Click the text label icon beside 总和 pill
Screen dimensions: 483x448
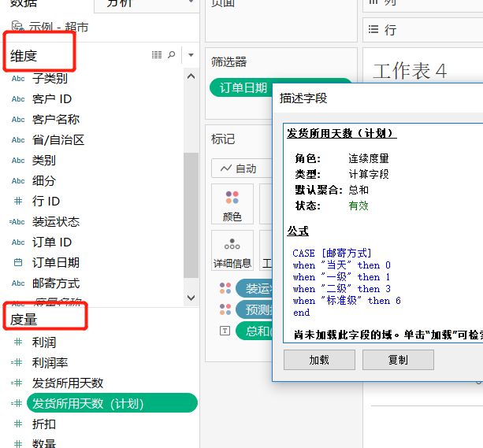point(225,331)
